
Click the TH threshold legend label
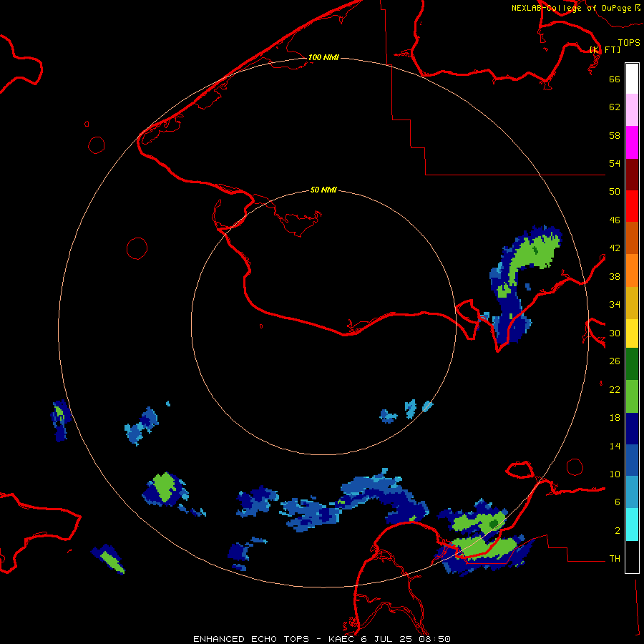tap(615, 559)
